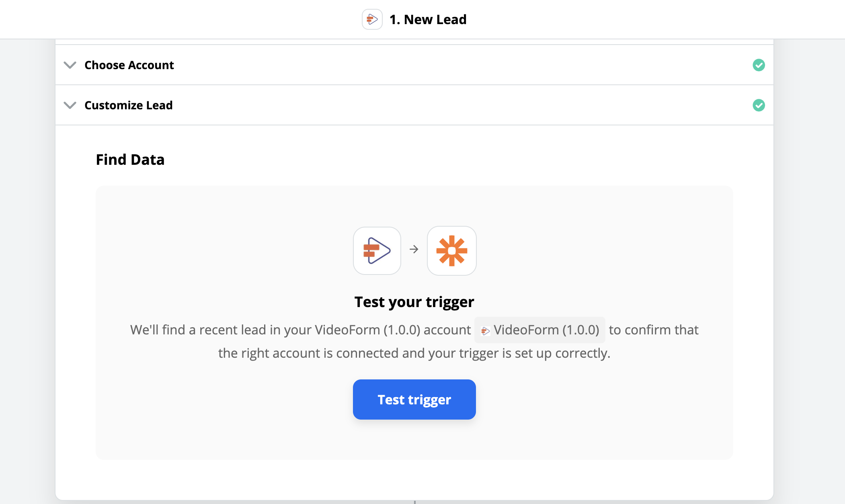Click the Test your trigger heading
Screen dimensions: 845x504
point(414,302)
